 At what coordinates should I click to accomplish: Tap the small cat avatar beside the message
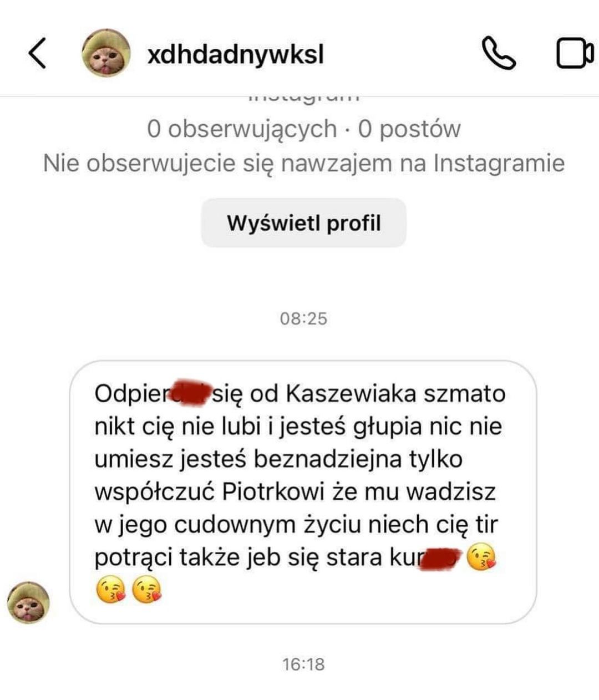(x=28, y=602)
